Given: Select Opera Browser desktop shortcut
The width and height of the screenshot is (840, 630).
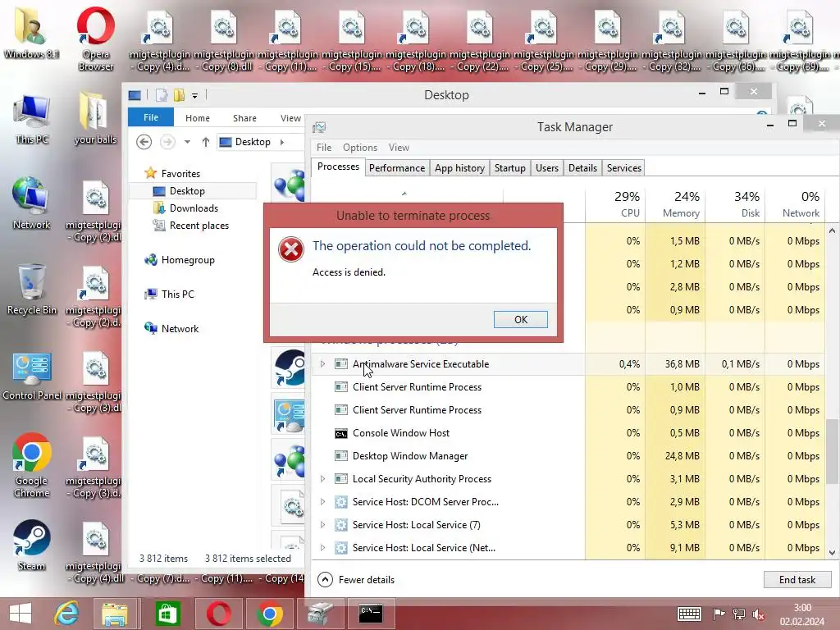Looking at the screenshot, I should tap(95, 39).
